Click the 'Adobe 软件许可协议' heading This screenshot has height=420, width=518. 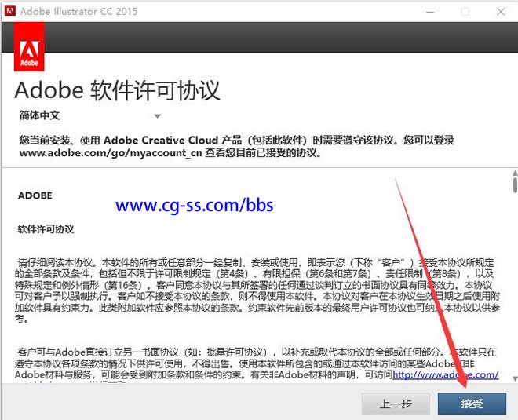pos(118,89)
